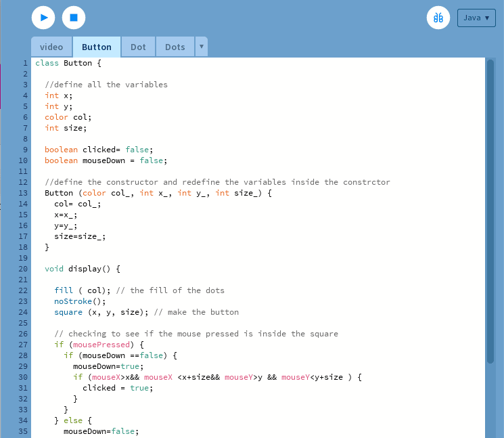504x438 pixels.
Task: Click the '} else {' line
Action: (x=73, y=420)
